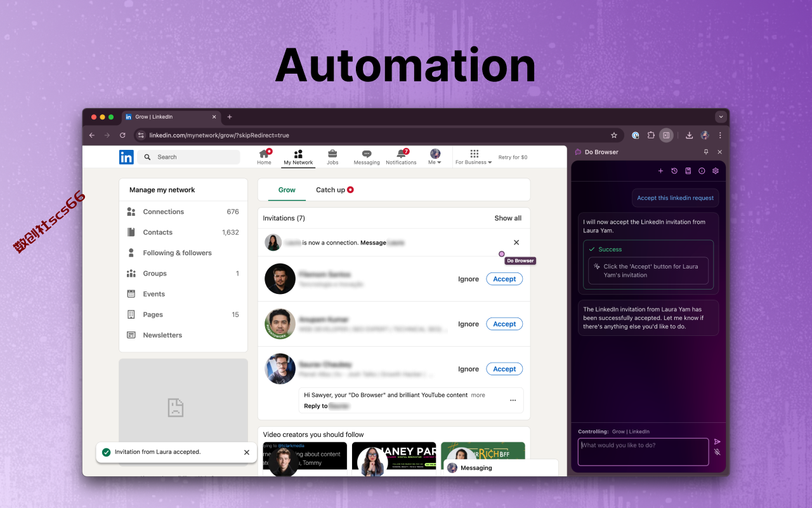Bookmark this page with the star icon
Viewport: 812px width, 508px height.
pos(614,135)
